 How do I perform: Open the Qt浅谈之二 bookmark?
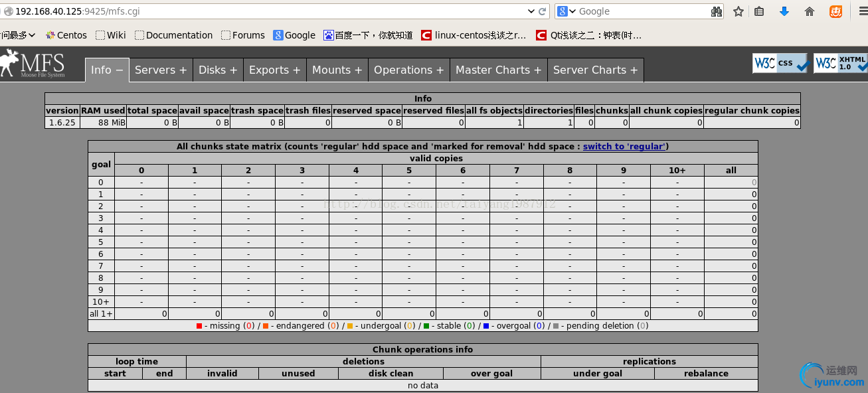(x=589, y=35)
